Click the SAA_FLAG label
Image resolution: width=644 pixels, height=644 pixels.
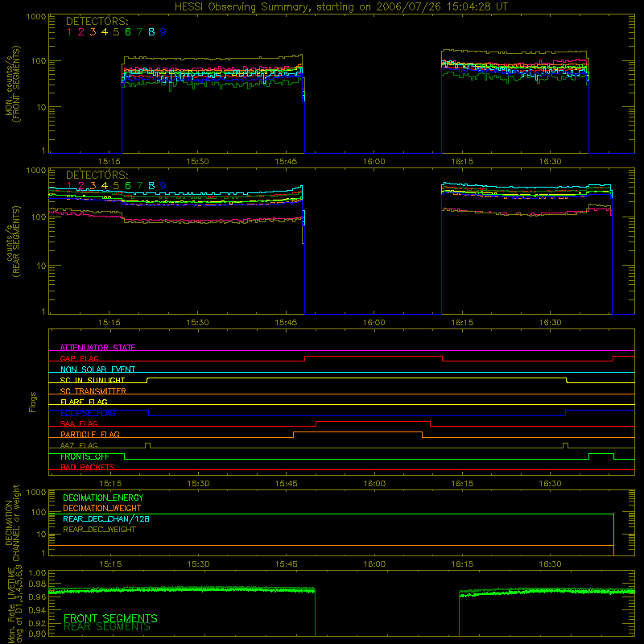point(79,423)
